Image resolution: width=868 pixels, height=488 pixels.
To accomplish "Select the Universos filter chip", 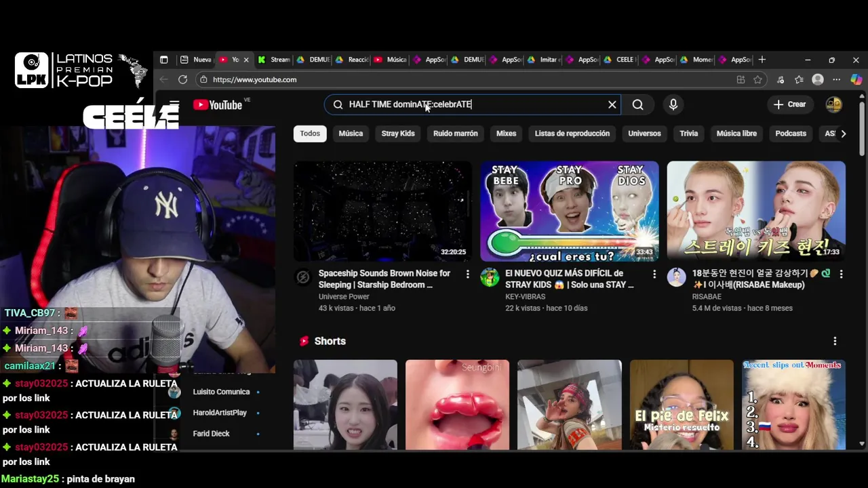I will pyautogui.click(x=644, y=134).
